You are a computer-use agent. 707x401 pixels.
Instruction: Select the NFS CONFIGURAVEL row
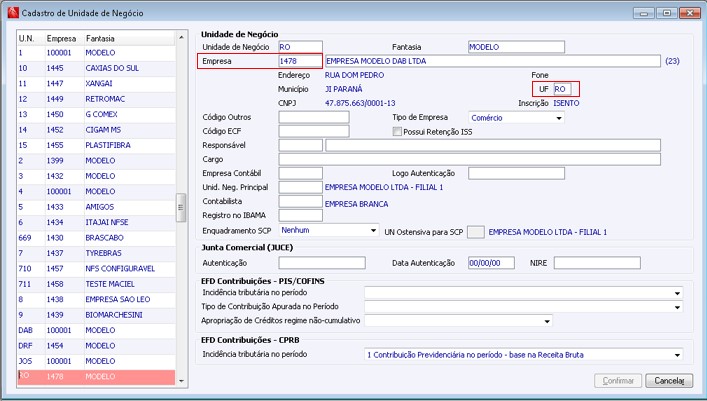click(x=96, y=268)
